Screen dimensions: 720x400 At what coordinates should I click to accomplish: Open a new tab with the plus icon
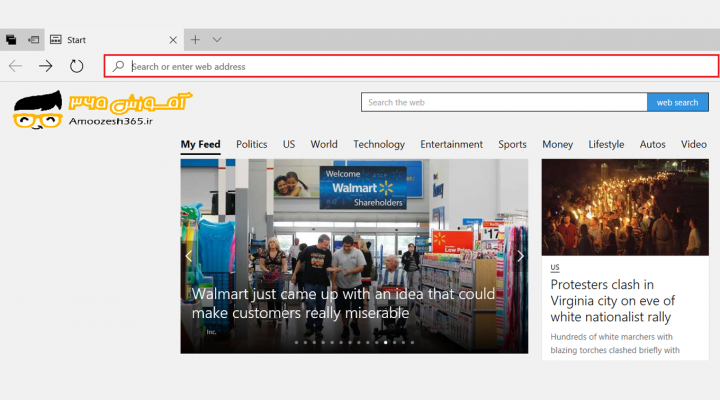click(195, 40)
